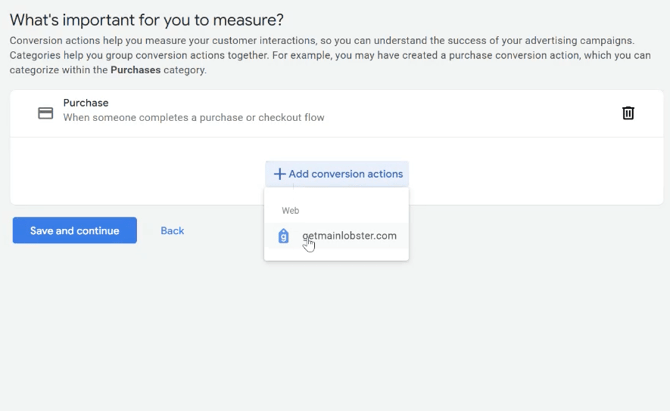
Task: Click the blue tag icon beside getmainlobster.com
Action: click(x=283, y=237)
